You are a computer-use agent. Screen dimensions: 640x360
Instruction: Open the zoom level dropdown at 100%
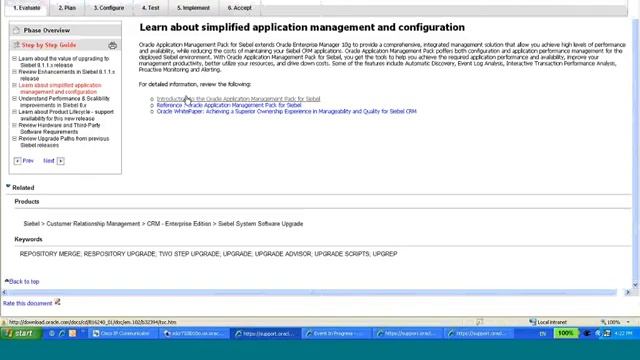click(x=628, y=322)
